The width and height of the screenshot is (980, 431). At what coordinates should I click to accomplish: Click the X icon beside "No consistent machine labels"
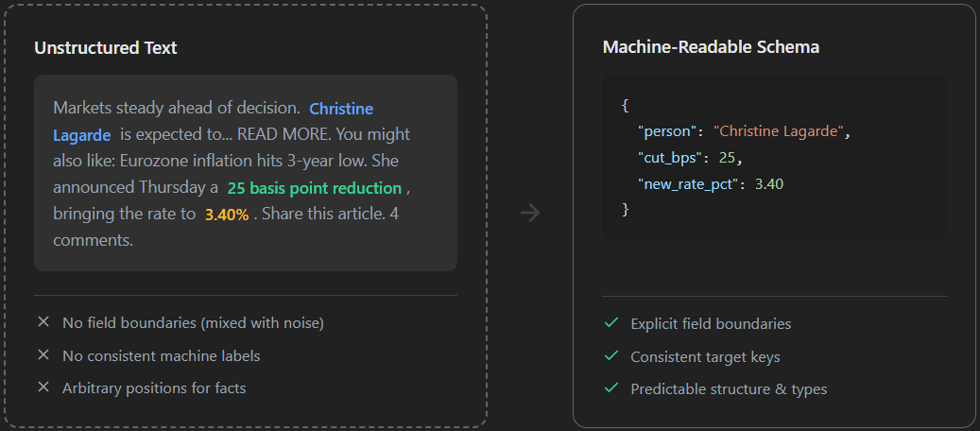[x=43, y=354]
